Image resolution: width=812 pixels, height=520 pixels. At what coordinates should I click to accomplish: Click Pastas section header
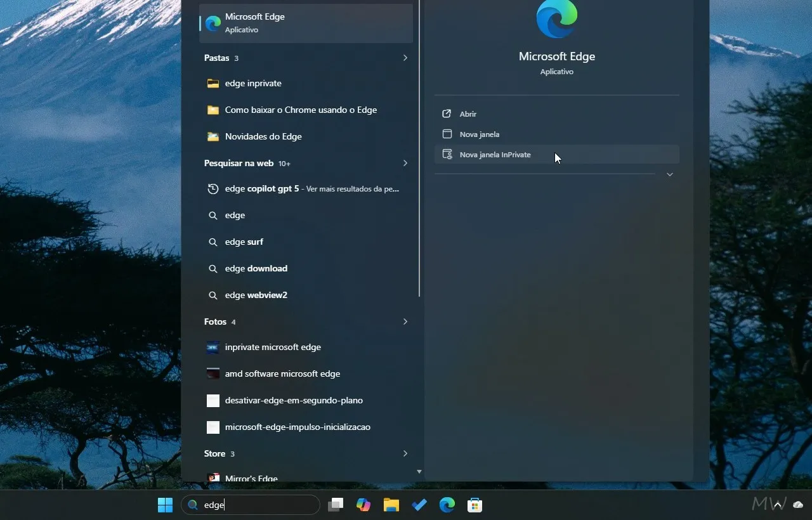[216, 58]
